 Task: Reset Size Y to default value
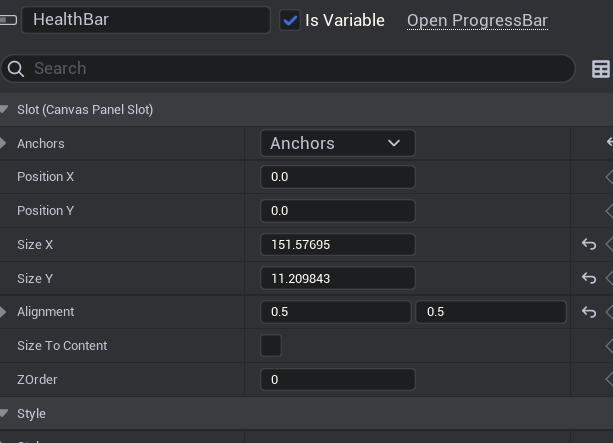589,279
